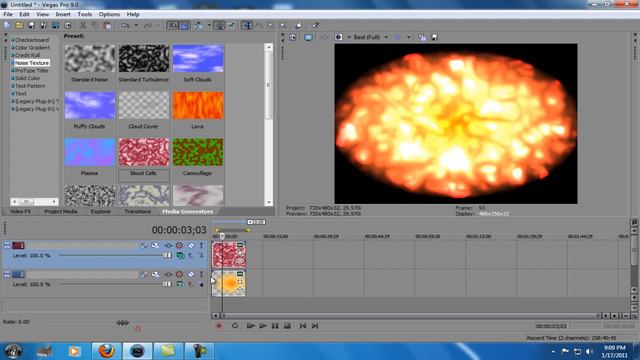Click compositing mode icon on track 1
This screenshot has width=640, height=360.
[x=180, y=256]
